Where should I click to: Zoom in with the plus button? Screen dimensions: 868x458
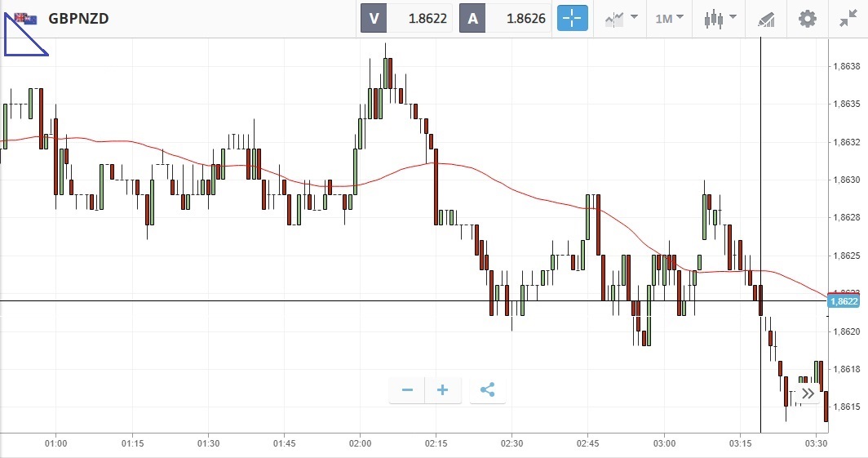click(x=443, y=390)
